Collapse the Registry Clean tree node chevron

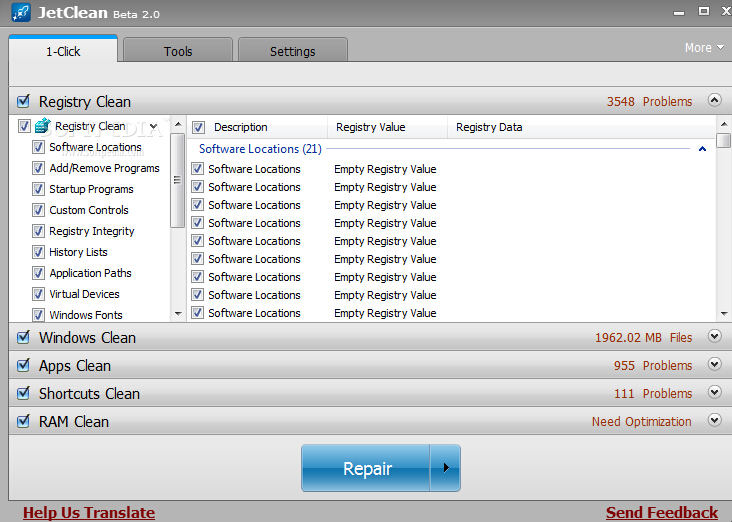coord(154,126)
